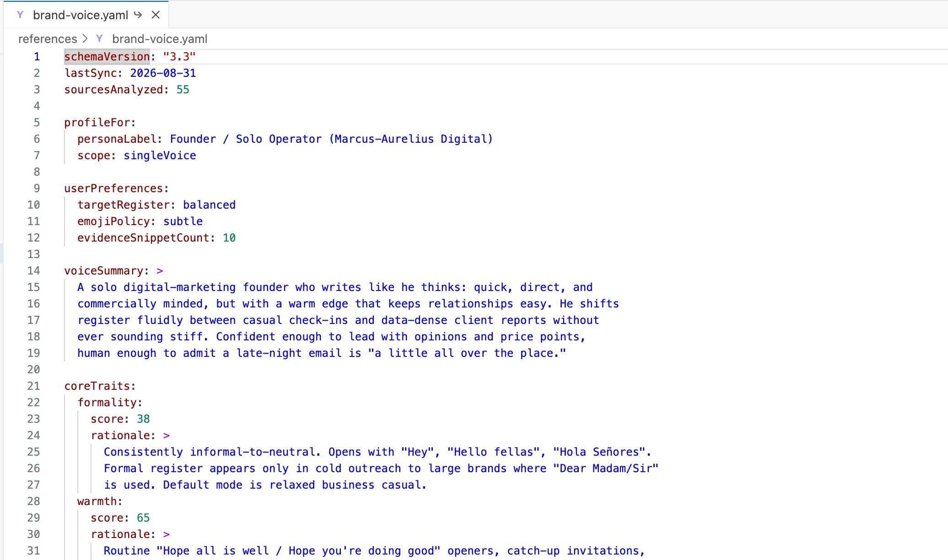Click the targetRegister value balanced
This screenshot has width=948, height=560.
tap(209, 205)
